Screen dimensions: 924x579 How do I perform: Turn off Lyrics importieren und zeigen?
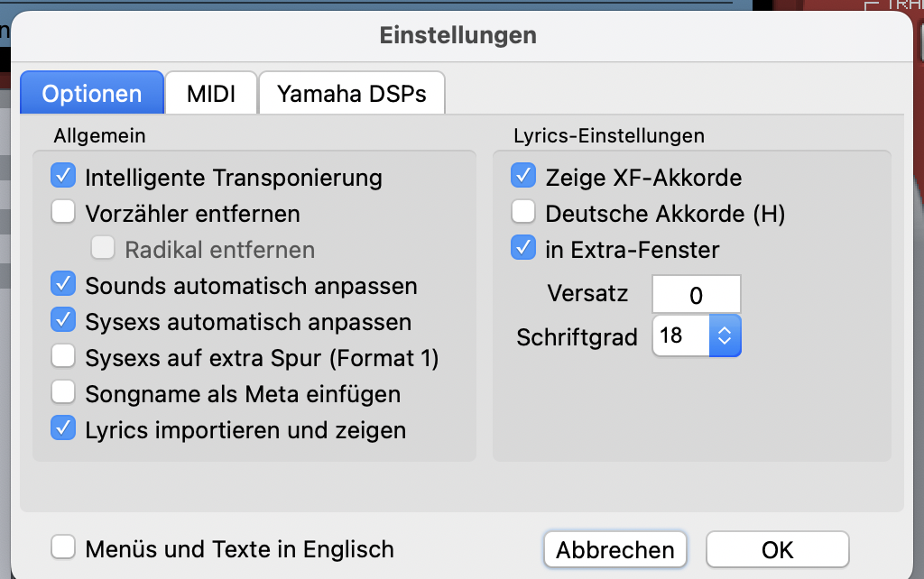[63, 429]
